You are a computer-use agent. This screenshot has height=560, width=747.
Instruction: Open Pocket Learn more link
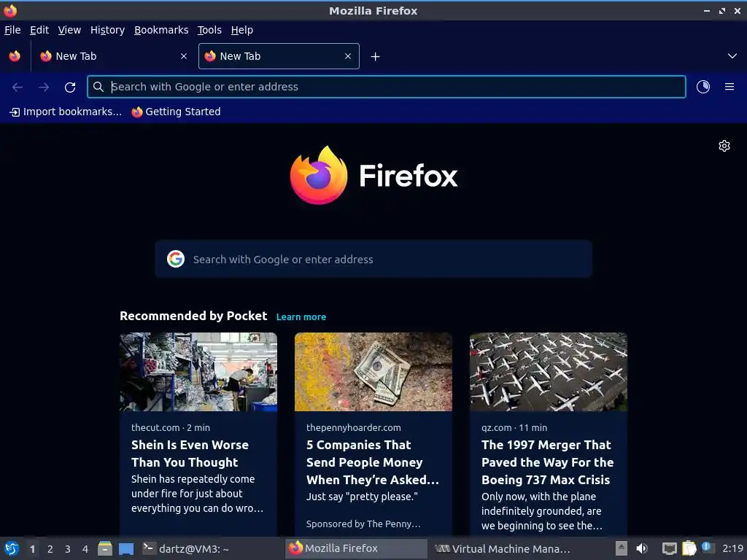point(301,317)
